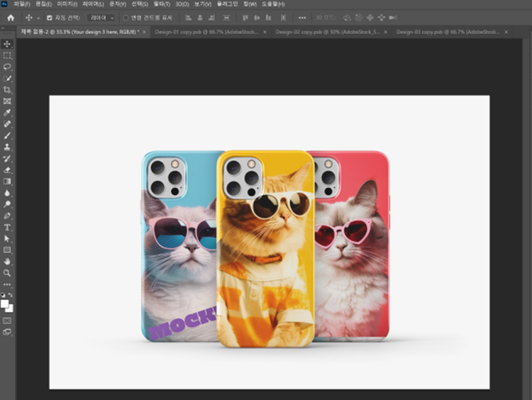This screenshot has width=532, height=400.
Task: Reset to default foreground and background colors
Action: pos(3,295)
